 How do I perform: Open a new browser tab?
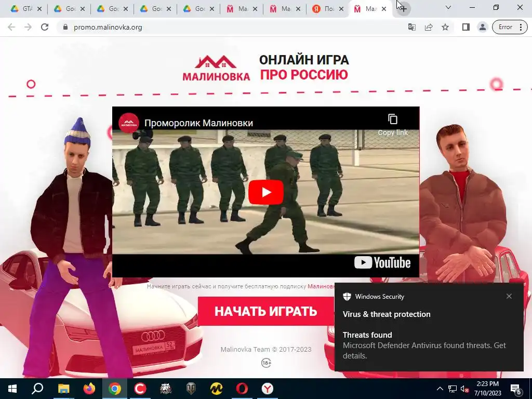[403, 8]
